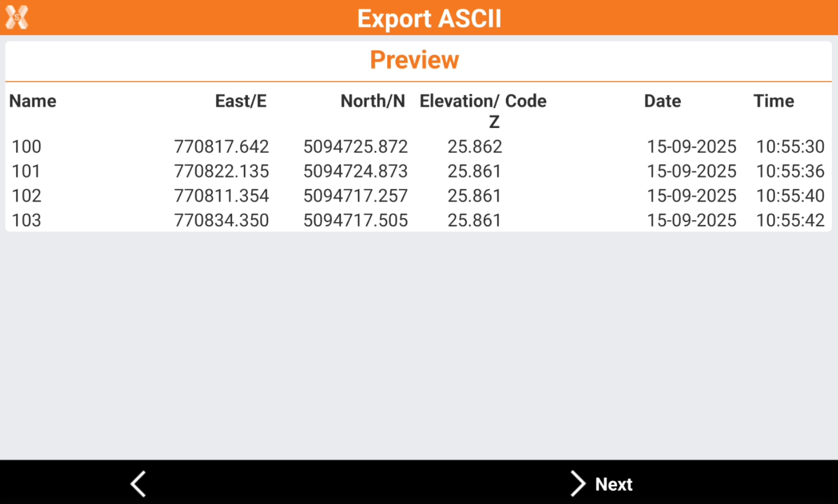
Task: Click time value 10:55:40
Action: pyautogui.click(x=790, y=196)
